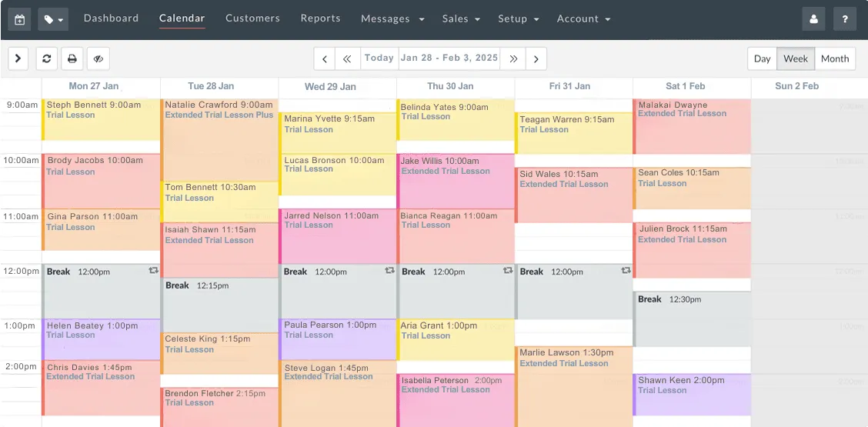Open the tag dropdown in the header
The height and width of the screenshot is (427, 868).
pyautogui.click(x=53, y=19)
